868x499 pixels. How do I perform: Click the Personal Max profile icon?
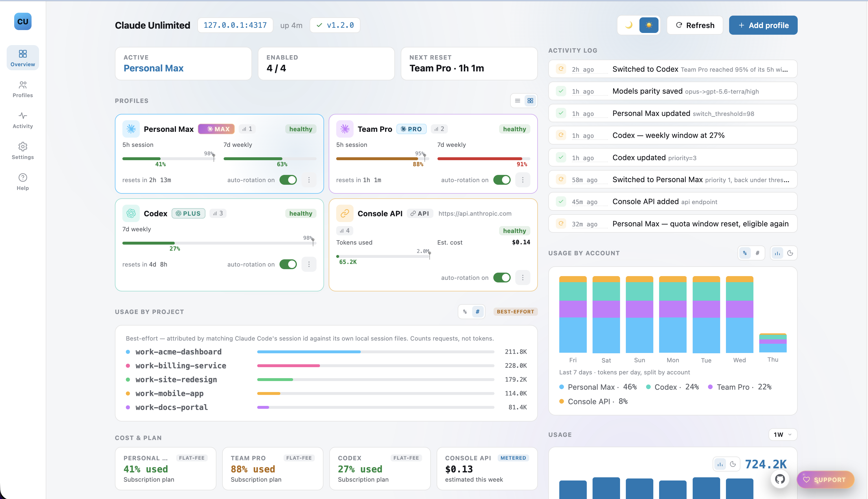click(131, 129)
